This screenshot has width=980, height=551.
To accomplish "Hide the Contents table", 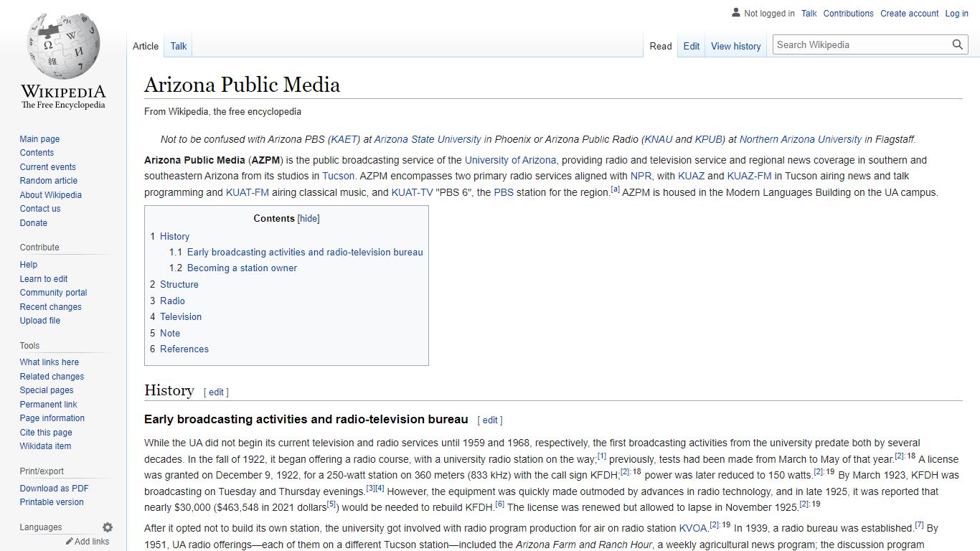I will tap(308, 219).
